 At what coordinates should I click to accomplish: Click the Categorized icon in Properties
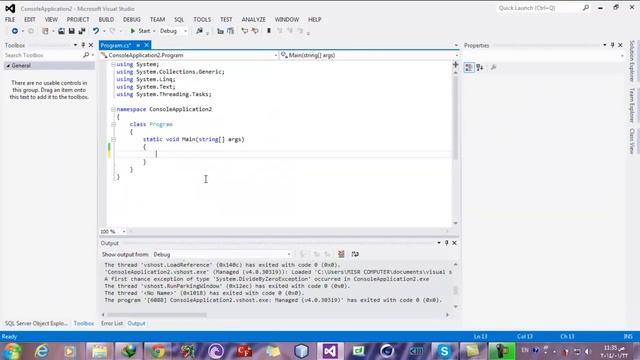coord(469,68)
